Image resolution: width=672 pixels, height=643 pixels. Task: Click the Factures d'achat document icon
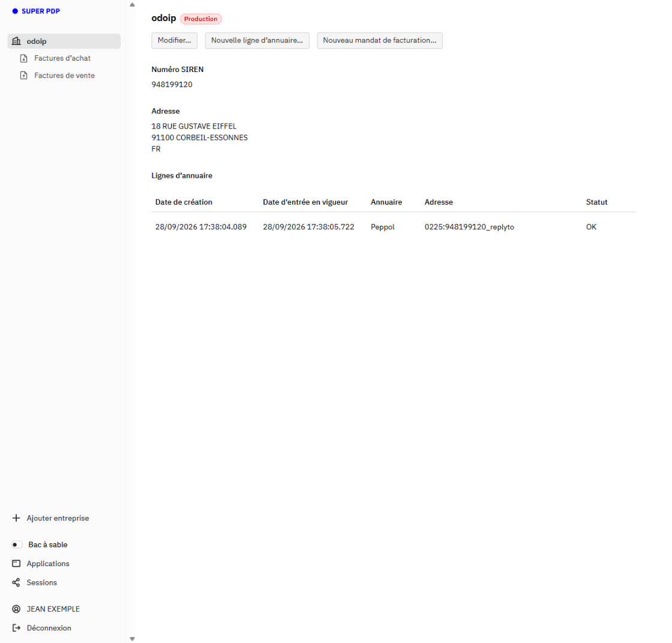pyautogui.click(x=24, y=58)
